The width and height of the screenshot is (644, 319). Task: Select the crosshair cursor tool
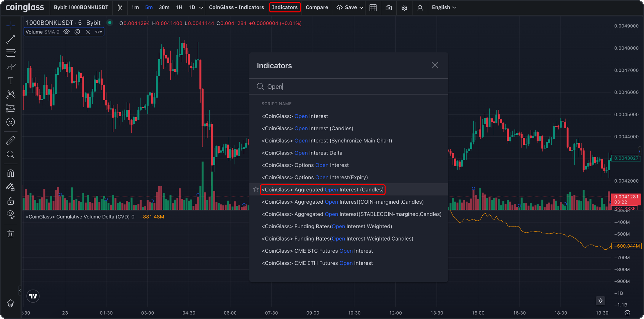tap(11, 25)
